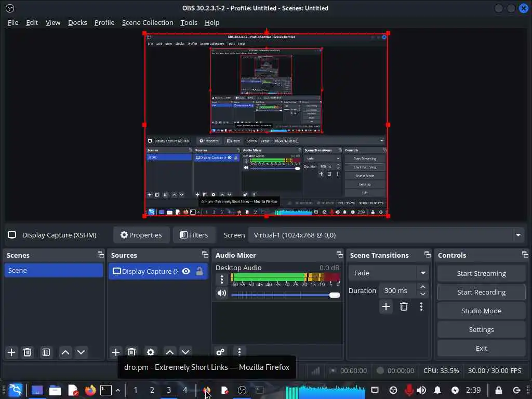Select Display Capture item in Sources list
Screen dimensions: 532x399
click(x=158, y=271)
